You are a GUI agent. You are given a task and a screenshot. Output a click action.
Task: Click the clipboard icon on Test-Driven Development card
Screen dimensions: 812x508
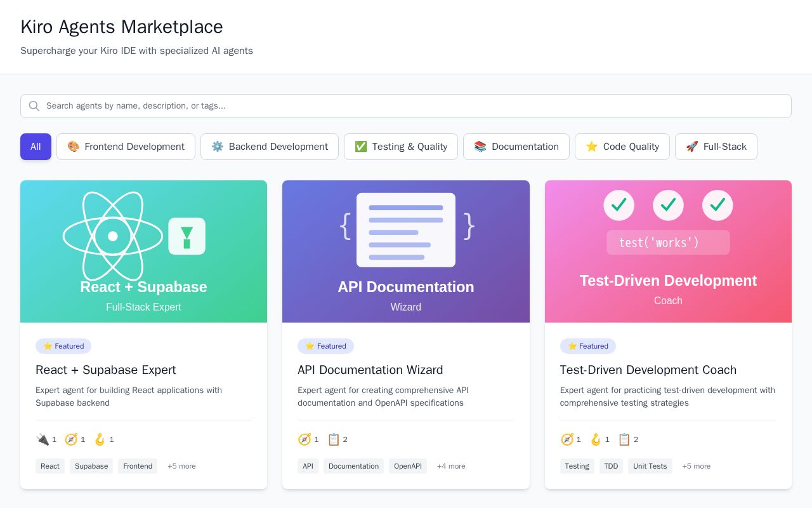pyautogui.click(x=624, y=439)
